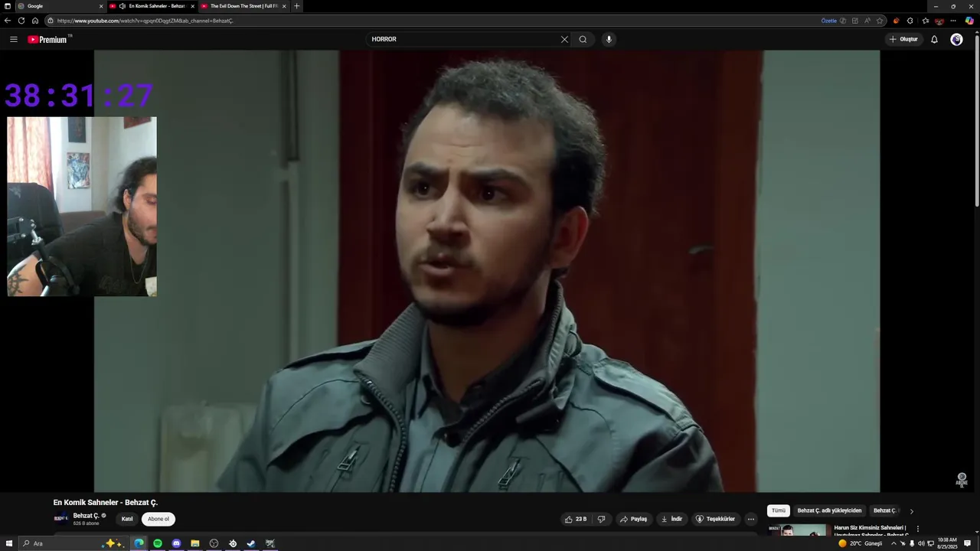980x551 pixels.
Task: Open the volume speaker tray icon
Action: pos(921,543)
